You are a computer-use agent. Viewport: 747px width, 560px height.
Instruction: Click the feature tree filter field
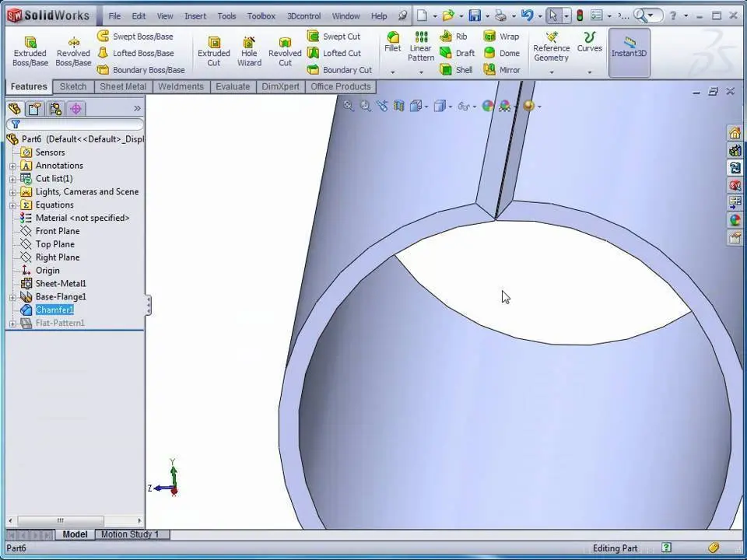(78, 124)
